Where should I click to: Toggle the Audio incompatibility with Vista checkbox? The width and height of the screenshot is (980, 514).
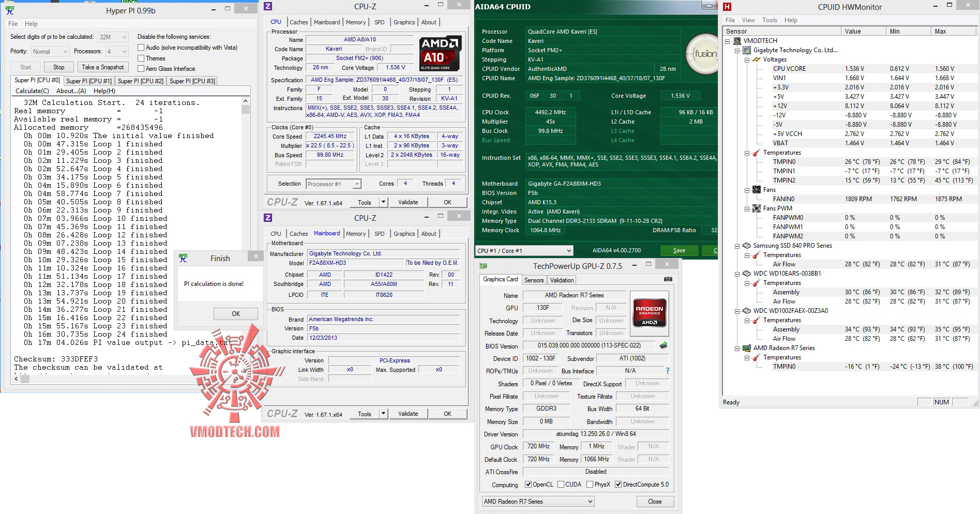141,48
